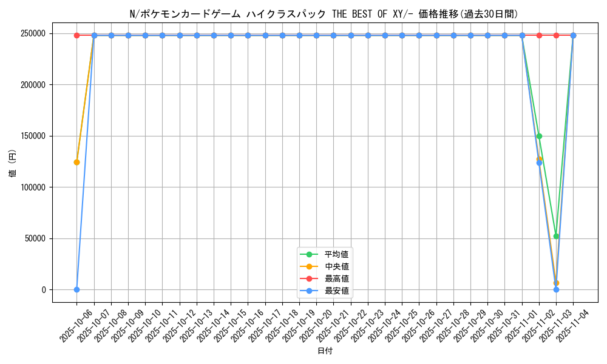The height and width of the screenshot is (364, 607).
Task: Click the red data point at 2025-11-02
Action: tap(557, 35)
